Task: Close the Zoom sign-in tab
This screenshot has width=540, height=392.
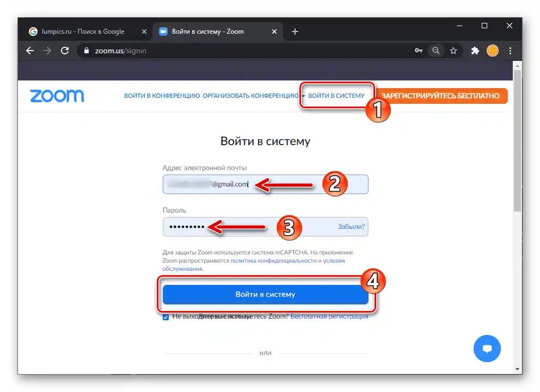Action: [x=274, y=32]
